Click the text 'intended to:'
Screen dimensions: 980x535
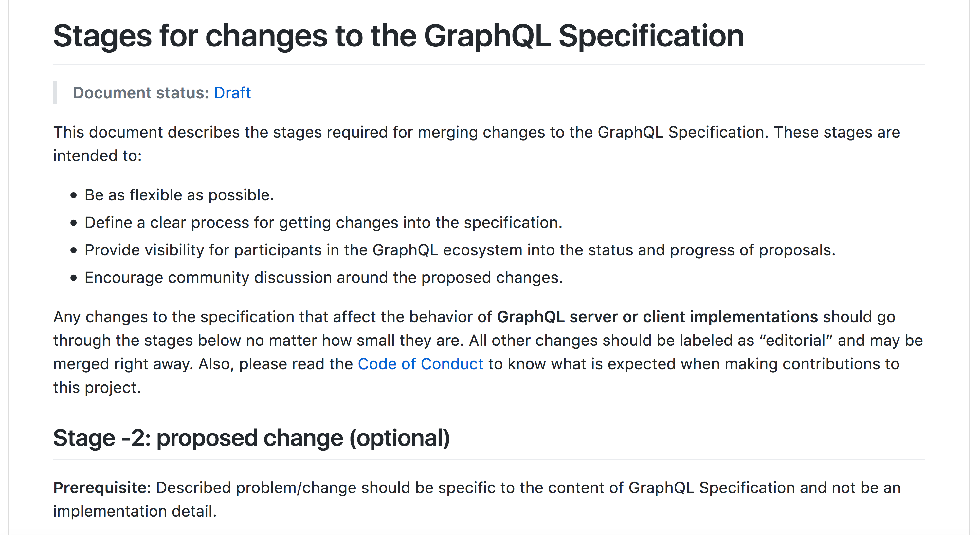click(98, 156)
